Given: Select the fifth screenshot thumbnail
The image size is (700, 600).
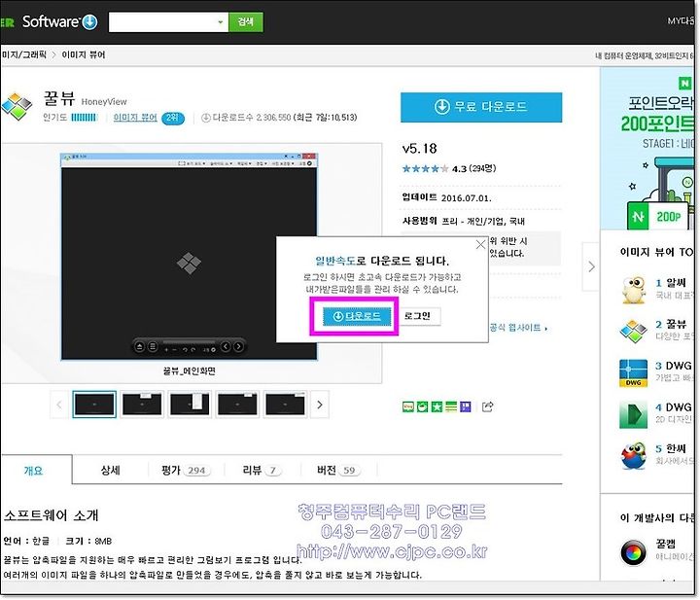Looking at the screenshot, I should 285,405.
